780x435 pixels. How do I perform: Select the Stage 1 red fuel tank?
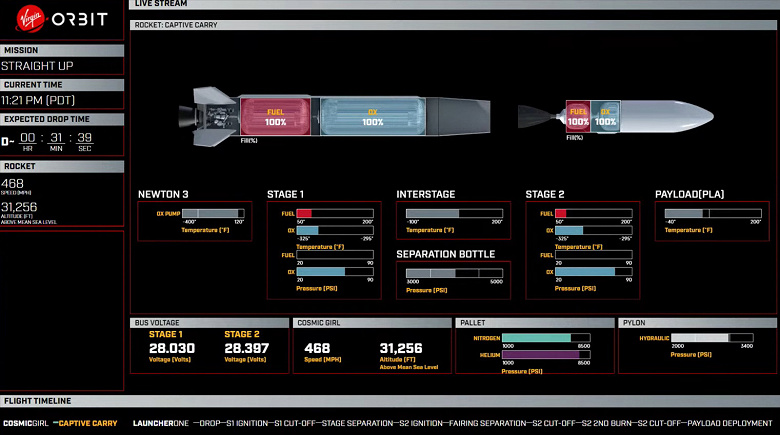276,117
